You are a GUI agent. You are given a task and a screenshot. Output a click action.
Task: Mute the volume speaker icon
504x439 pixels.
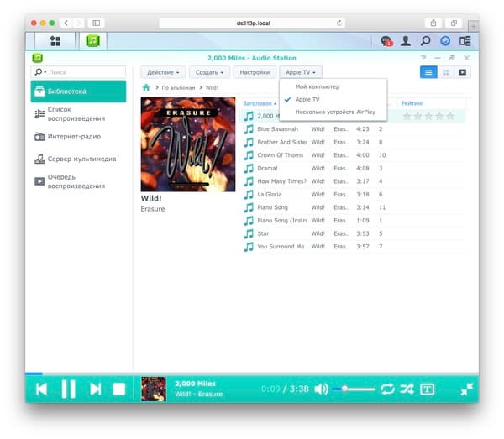(x=321, y=389)
